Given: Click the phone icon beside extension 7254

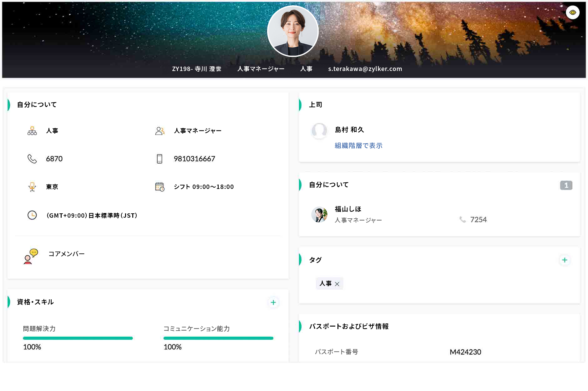Looking at the screenshot, I should 463,220.
